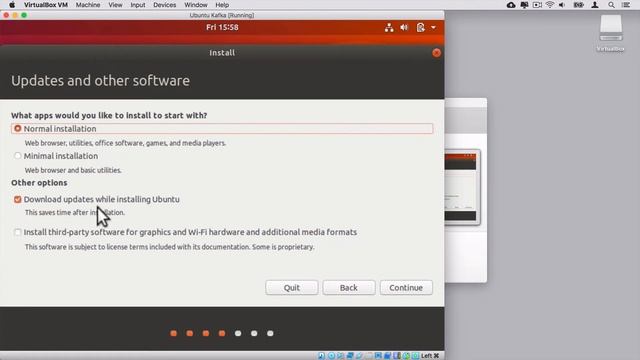Screen dimensions: 640x360
Task: Click the Ubuntu wired network icon
Action: [x=389, y=27]
